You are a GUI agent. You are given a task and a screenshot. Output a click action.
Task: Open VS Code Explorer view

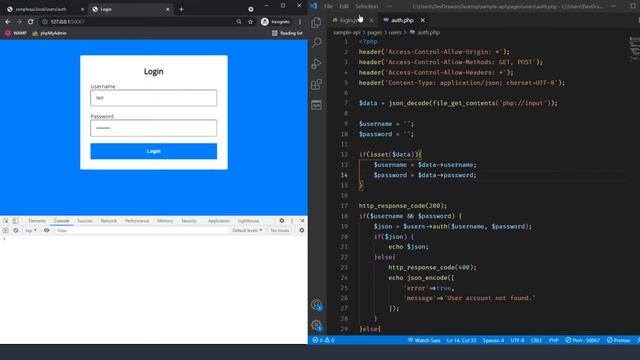pos(316,22)
